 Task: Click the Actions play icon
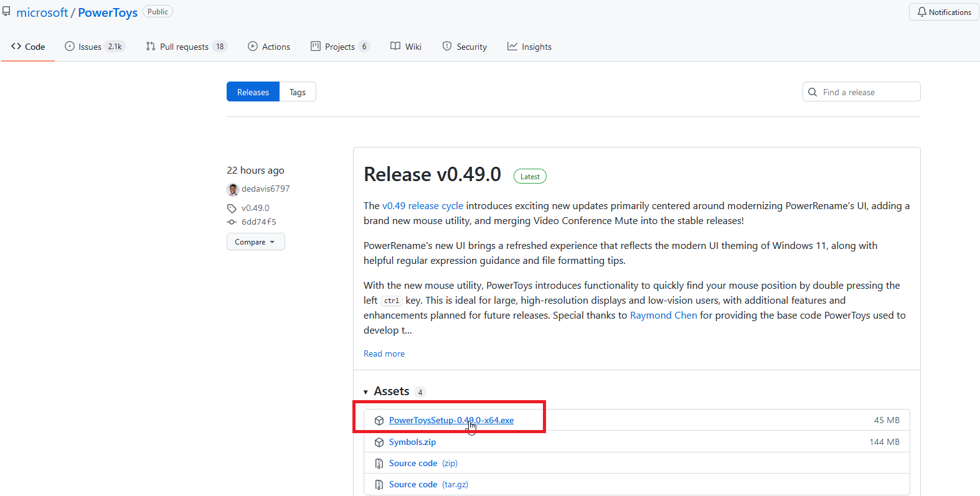pos(253,46)
